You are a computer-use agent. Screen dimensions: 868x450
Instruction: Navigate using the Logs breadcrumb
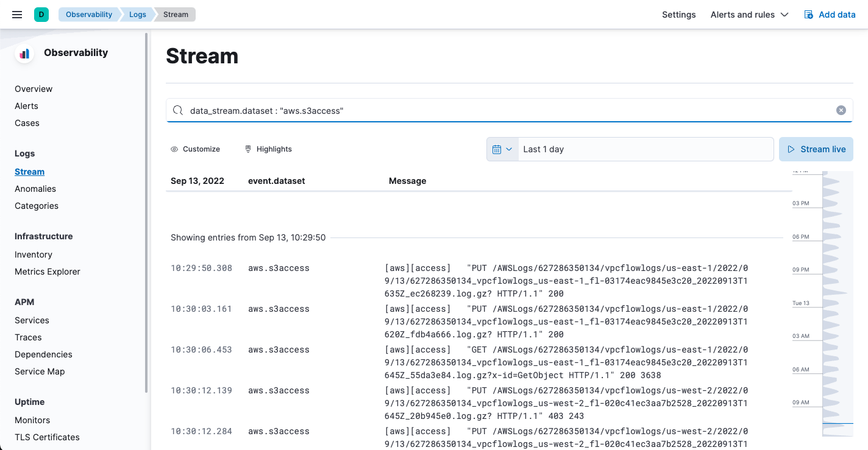click(137, 14)
